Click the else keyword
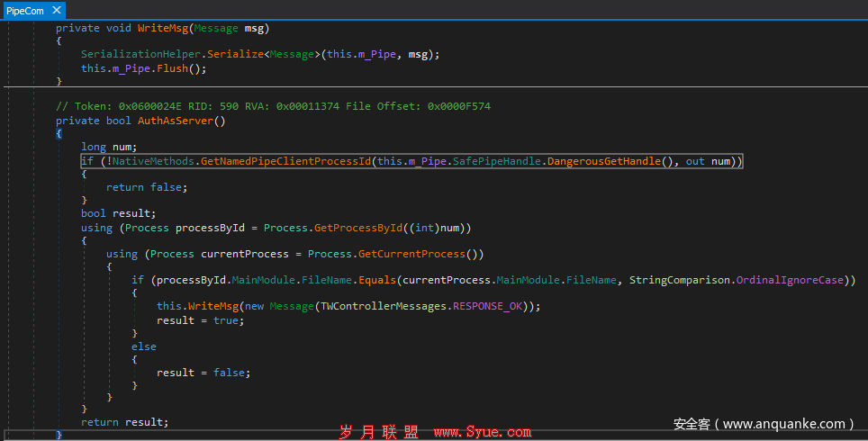 click(144, 346)
